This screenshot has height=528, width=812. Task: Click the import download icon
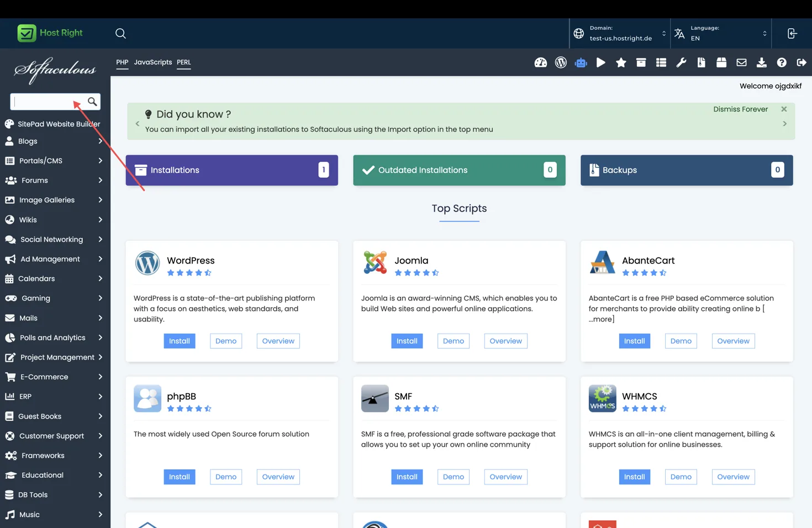761,62
